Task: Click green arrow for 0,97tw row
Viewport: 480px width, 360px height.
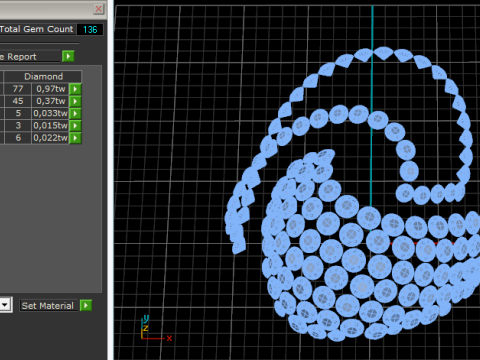Action: [x=75, y=89]
